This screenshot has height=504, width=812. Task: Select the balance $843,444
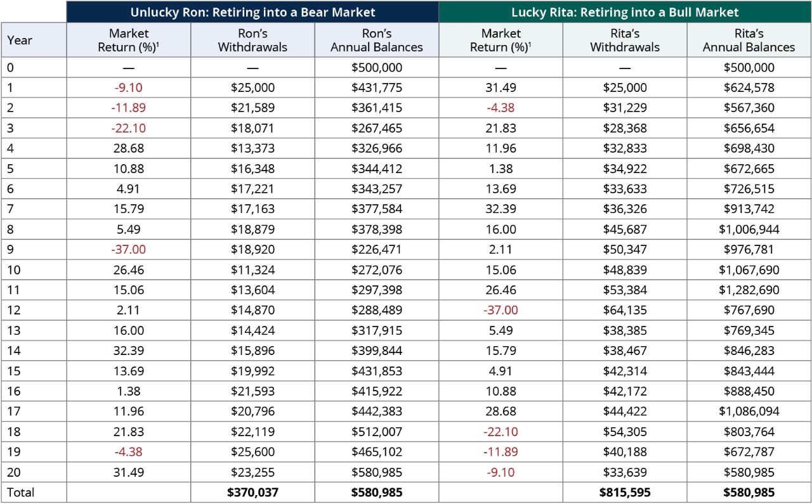click(x=749, y=371)
